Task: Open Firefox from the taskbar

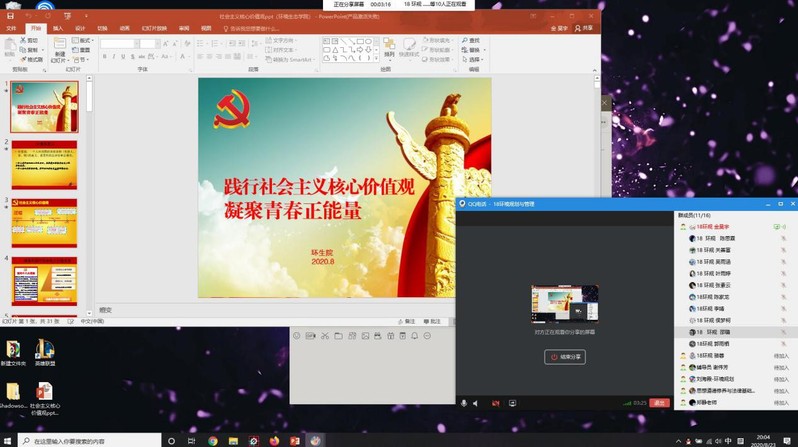Action: click(274, 440)
